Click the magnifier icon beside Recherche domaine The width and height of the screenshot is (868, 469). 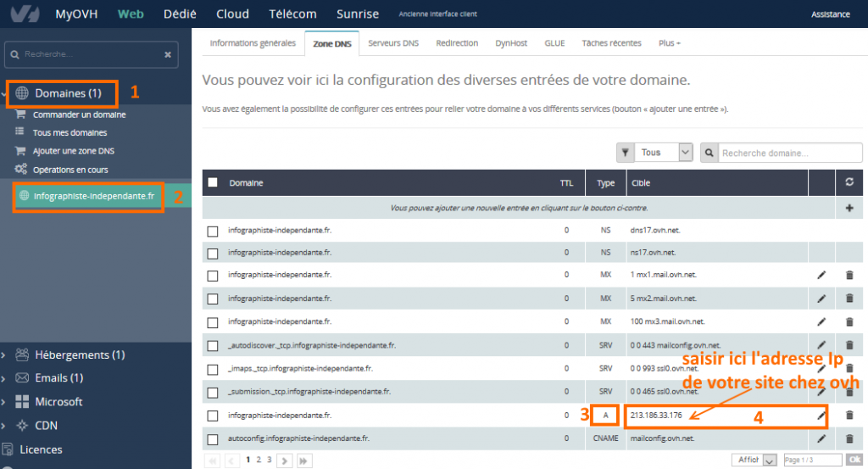[709, 153]
